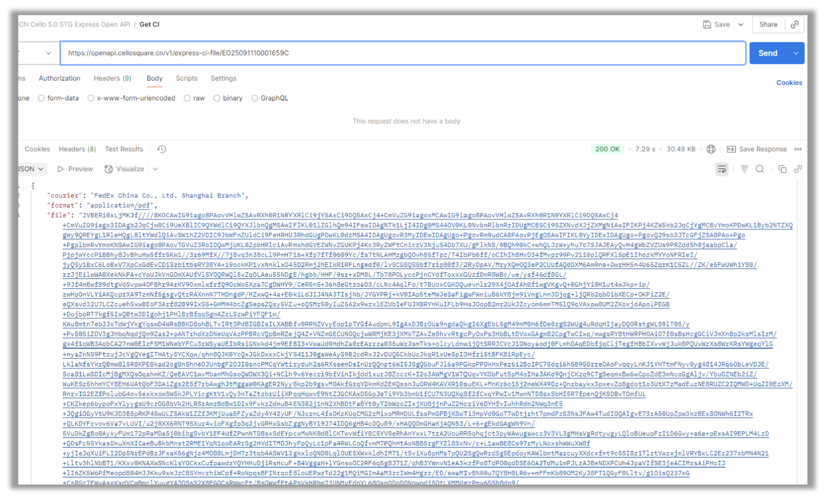This screenshot has height=504, width=838.
Task: Open the Cookies link
Action: [x=789, y=83]
